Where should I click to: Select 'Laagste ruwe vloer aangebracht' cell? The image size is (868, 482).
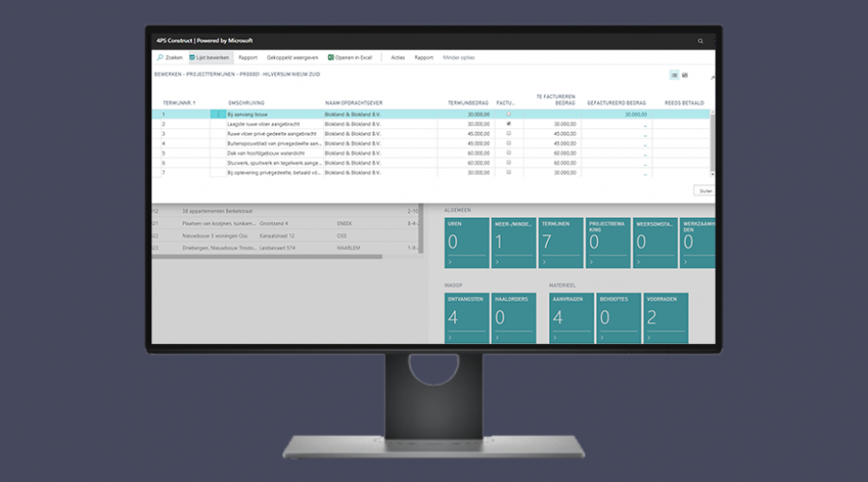pos(263,124)
